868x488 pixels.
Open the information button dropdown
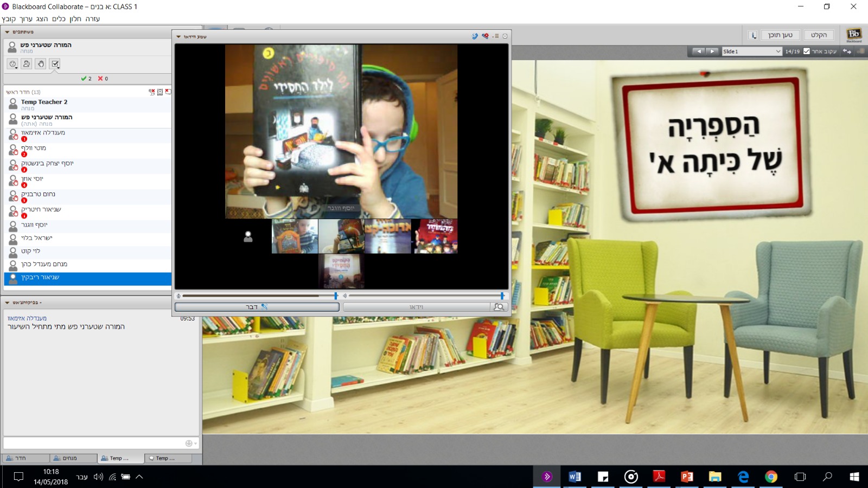(752, 35)
